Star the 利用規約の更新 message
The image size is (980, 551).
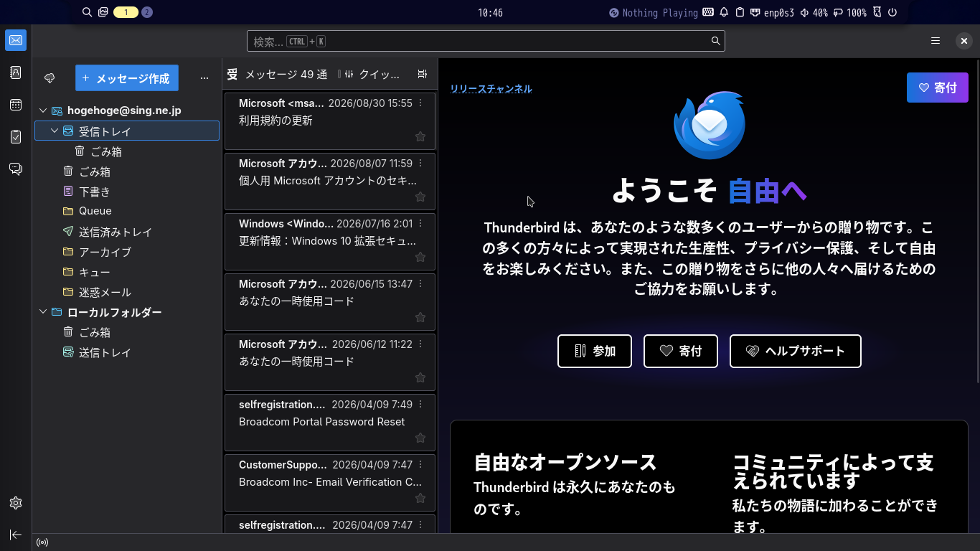coord(420,136)
